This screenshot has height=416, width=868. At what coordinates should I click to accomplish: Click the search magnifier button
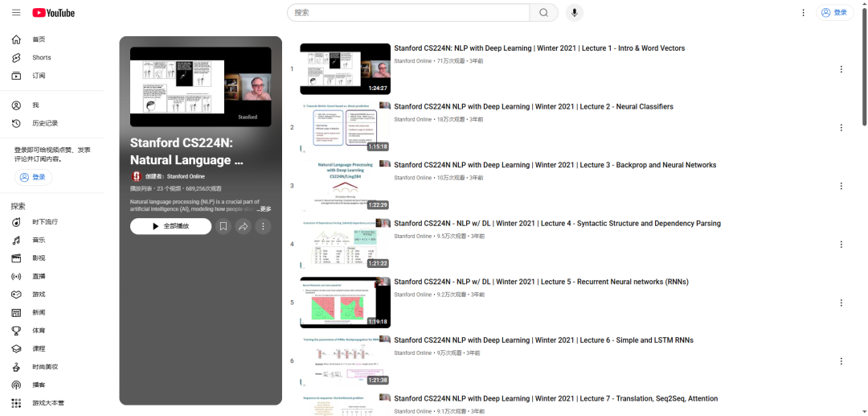[543, 13]
